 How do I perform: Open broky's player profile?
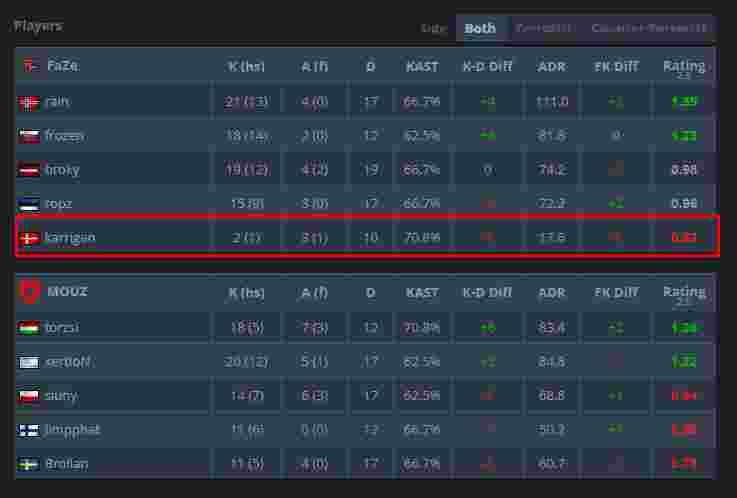[63, 170]
